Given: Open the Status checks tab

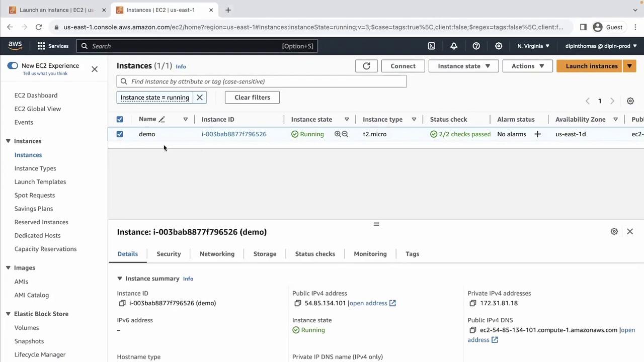Looking at the screenshot, I should 315,254.
